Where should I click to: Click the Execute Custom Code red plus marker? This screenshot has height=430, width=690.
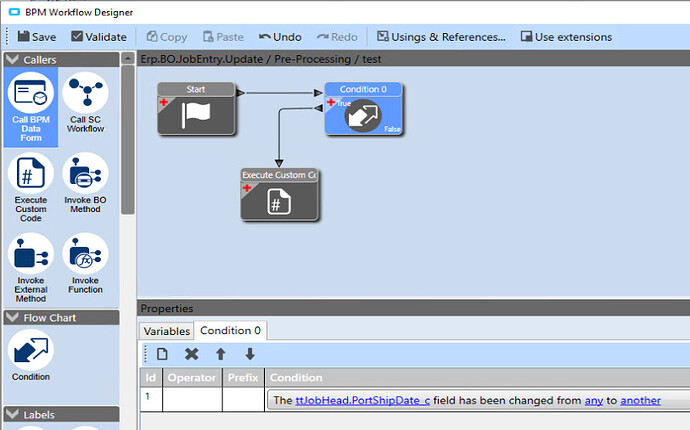(x=247, y=188)
